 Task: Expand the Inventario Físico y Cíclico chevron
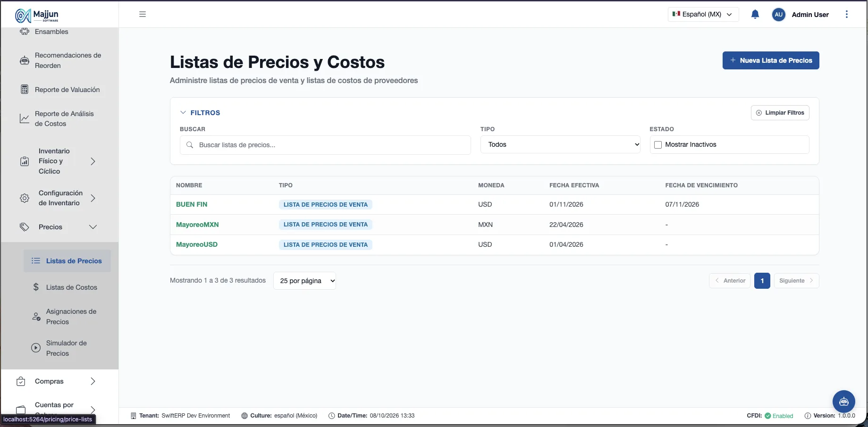[93, 161]
